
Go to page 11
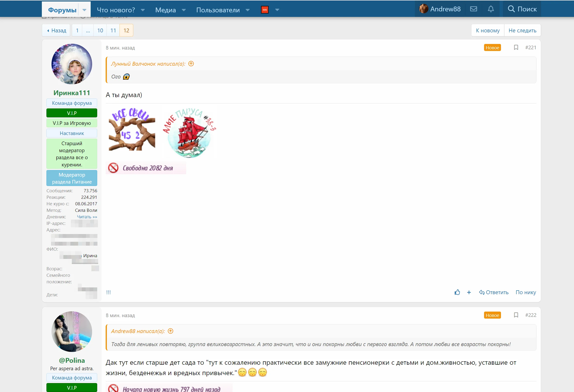(x=113, y=30)
